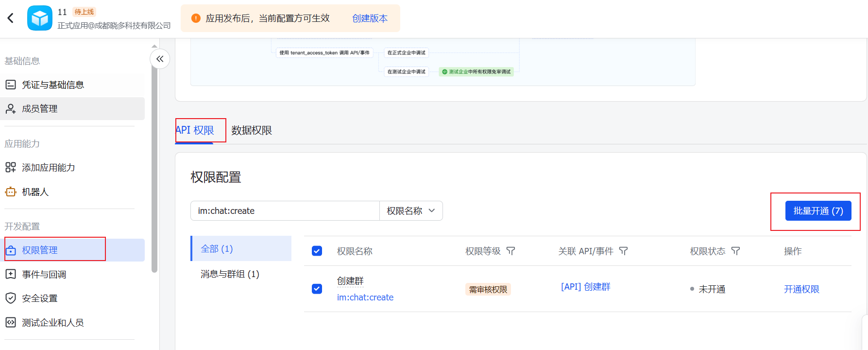Click the 测试企业中所有权限免审调试 green node
Image resolution: width=868 pixels, height=350 pixels.
click(x=476, y=71)
